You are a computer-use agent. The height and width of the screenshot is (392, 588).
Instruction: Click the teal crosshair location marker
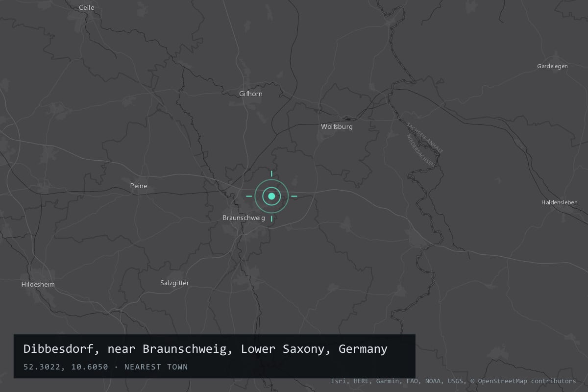click(x=271, y=196)
